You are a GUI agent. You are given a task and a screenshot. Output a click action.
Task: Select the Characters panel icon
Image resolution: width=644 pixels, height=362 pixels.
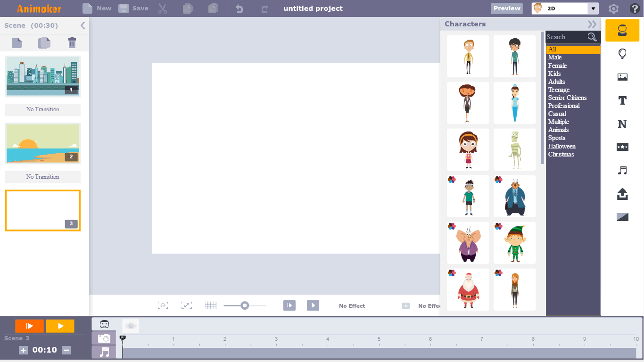click(x=622, y=30)
